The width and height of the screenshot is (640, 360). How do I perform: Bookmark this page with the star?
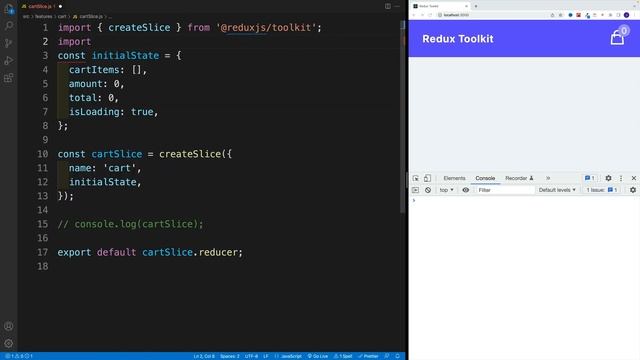point(560,15)
